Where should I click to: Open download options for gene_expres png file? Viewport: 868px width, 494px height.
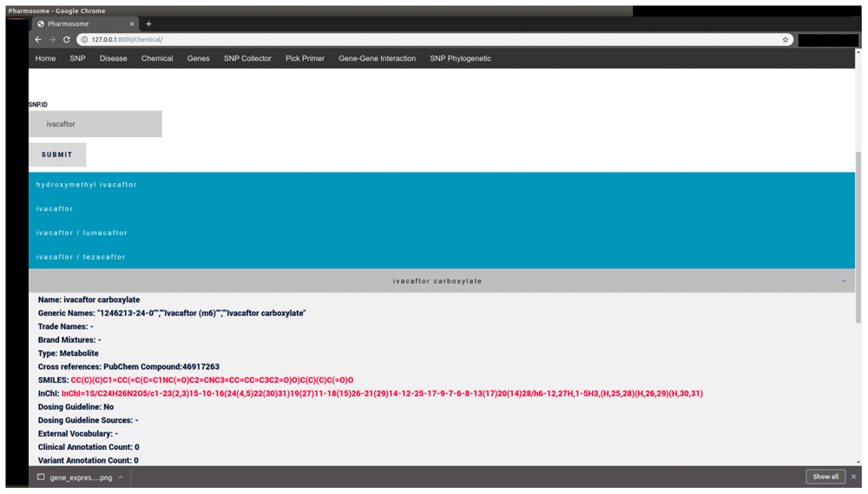point(121,478)
